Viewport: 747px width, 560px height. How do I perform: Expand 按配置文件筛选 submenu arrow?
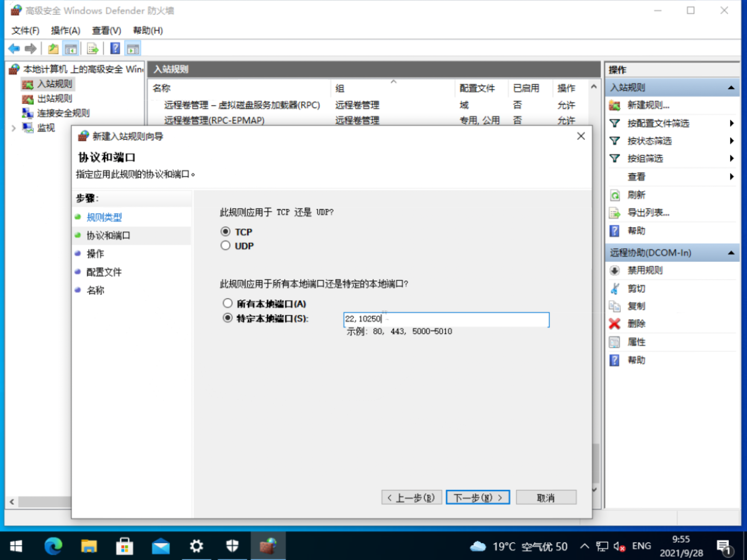point(732,123)
